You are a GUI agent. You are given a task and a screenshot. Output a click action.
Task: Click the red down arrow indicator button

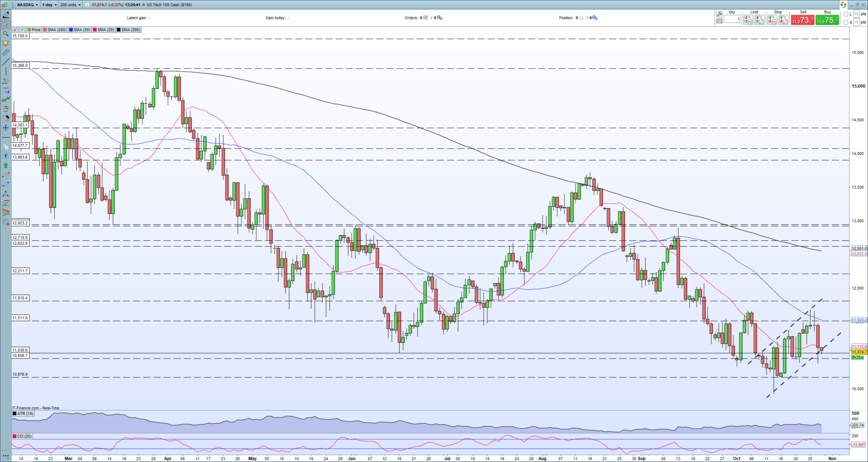click(15, 30)
